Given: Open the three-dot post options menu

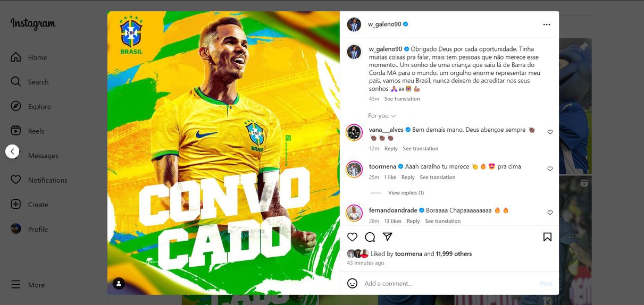Looking at the screenshot, I should coord(547,24).
